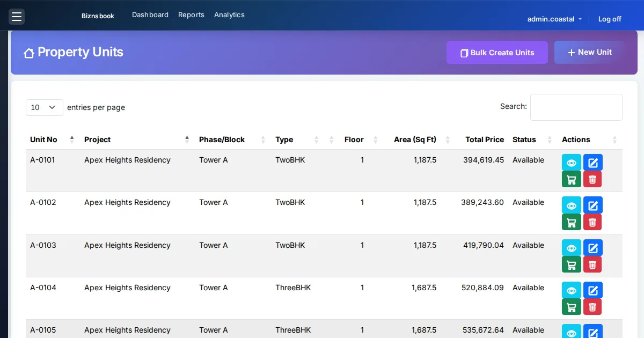The width and height of the screenshot is (644, 338).
Task: Delete unit A-0103
Action: (x=592, y=264)
